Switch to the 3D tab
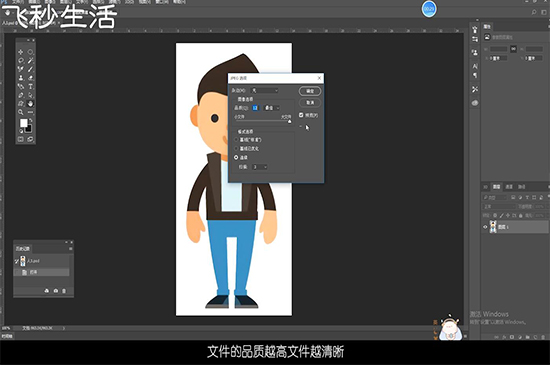Viewport: 550px width, 365px height. pyautogui.click(x=485, y=187)
